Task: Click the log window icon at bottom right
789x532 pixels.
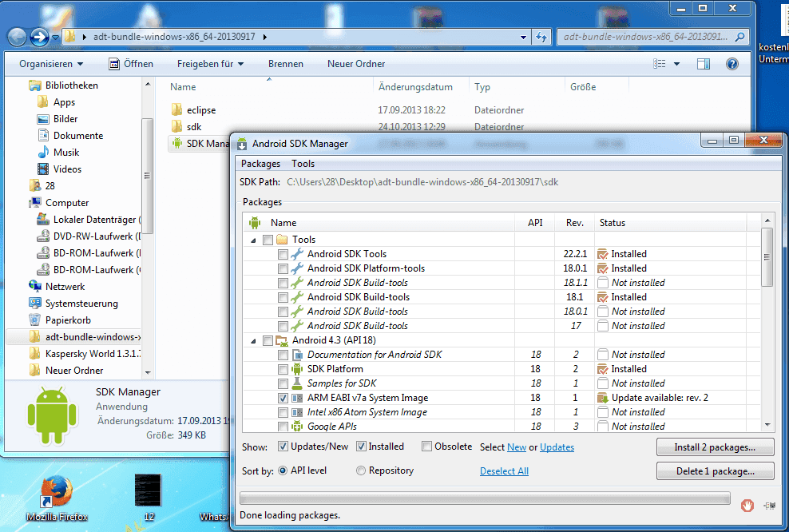Action: click(x=769, y=506)
